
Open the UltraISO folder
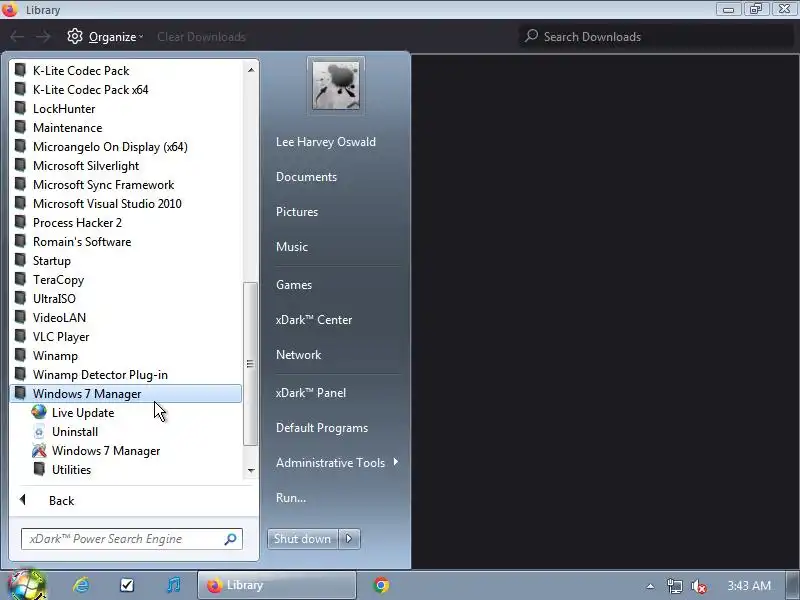(125, 298)
